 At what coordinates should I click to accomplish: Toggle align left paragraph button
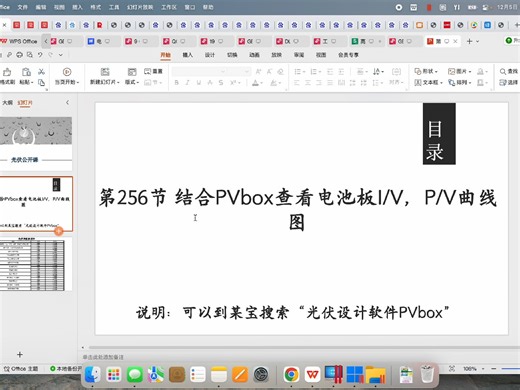(x=297, y=83)
